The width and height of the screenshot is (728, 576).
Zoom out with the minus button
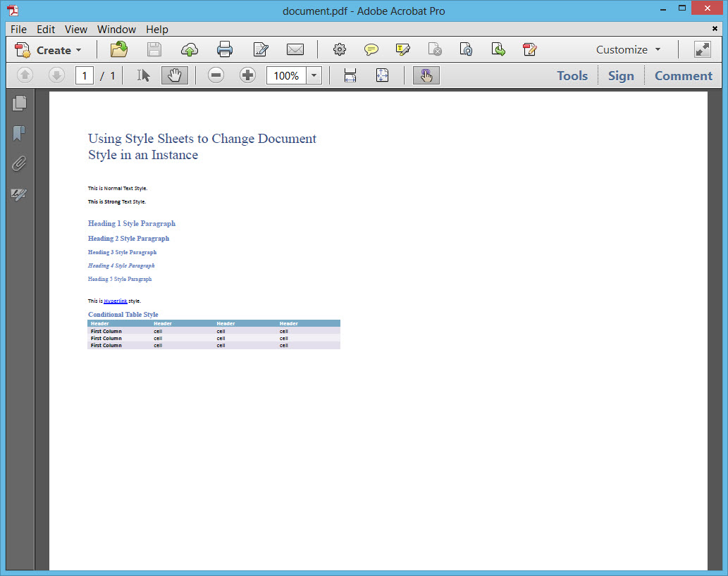coord(216,75)
